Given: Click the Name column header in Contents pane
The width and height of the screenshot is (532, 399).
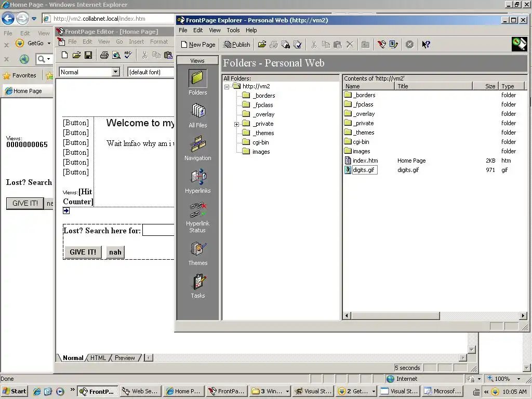Looking at the screenshot, I should point(369,86).
